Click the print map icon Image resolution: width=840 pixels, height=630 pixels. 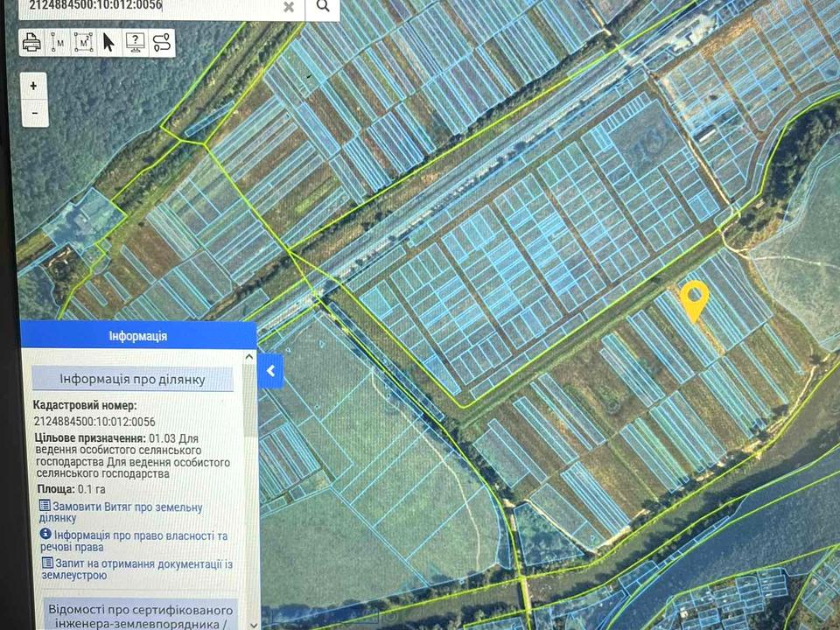[x=31, y=42]
